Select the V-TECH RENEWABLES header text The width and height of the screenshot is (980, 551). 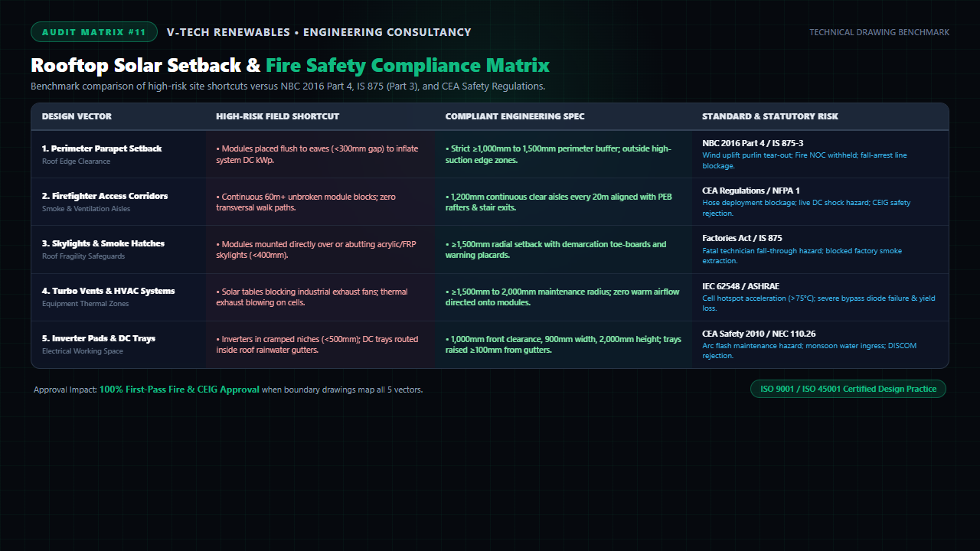click(x=319, y=32)
